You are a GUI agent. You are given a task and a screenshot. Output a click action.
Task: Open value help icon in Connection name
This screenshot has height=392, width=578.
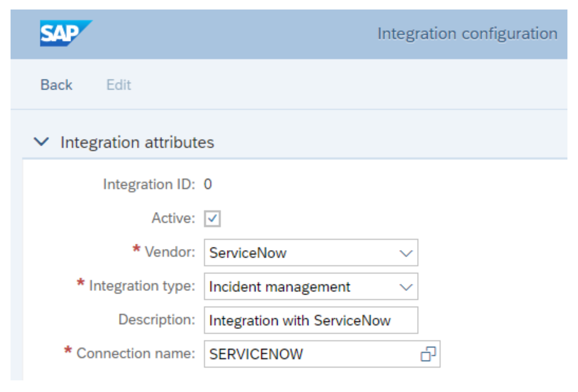tap(428, 354)
